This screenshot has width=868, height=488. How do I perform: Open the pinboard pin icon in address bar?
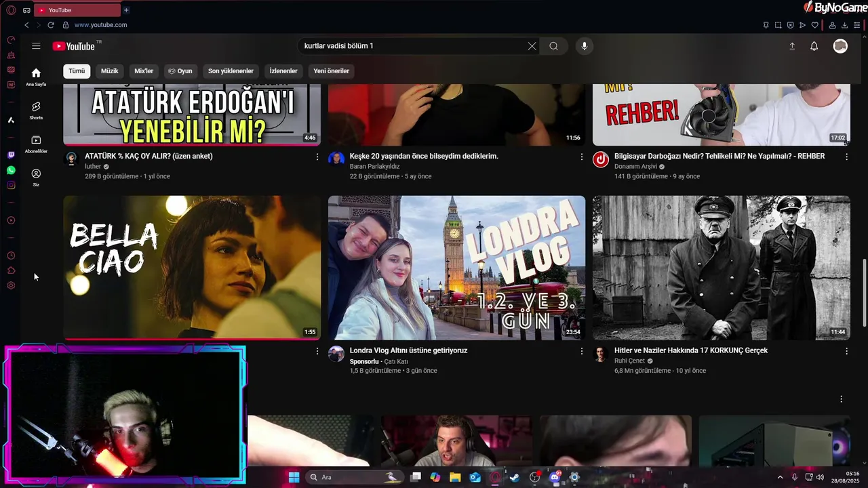pyautogui.click(x=766, y=25)
